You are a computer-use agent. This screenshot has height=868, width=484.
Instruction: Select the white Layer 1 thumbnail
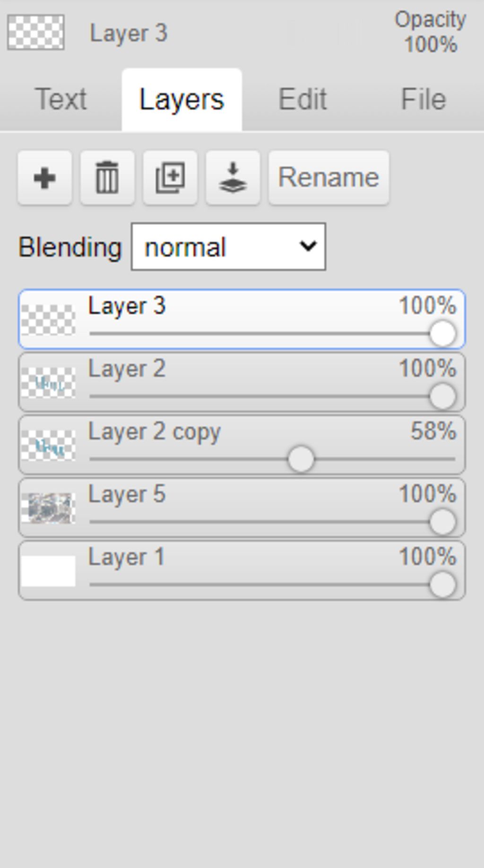coord(48,571)
